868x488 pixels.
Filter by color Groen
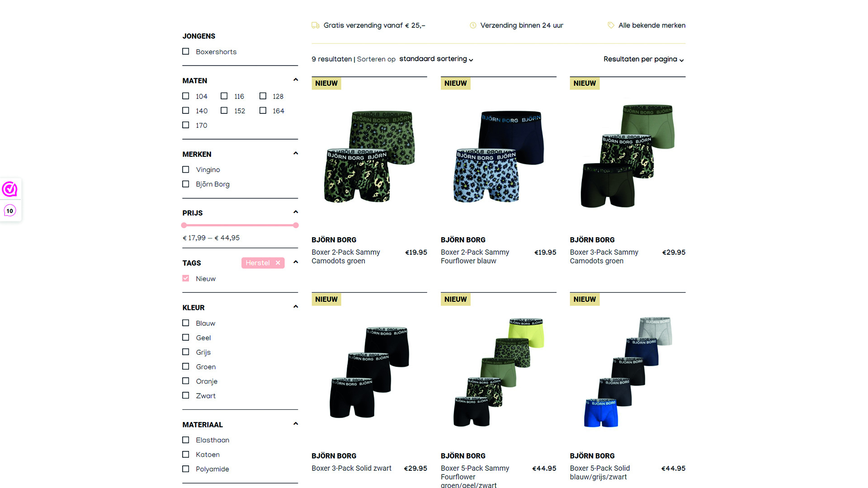tap(185, 366)
